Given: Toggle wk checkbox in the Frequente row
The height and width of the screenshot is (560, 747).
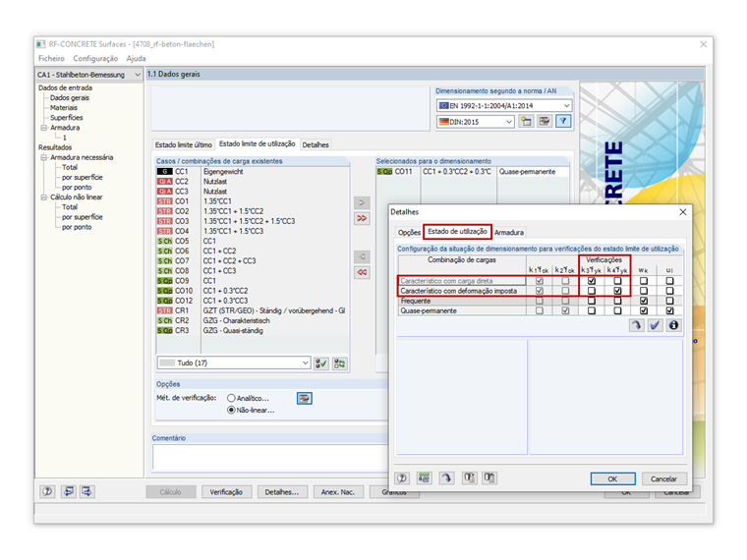Looking at the screenshot, I should click(x=644, y=301).
